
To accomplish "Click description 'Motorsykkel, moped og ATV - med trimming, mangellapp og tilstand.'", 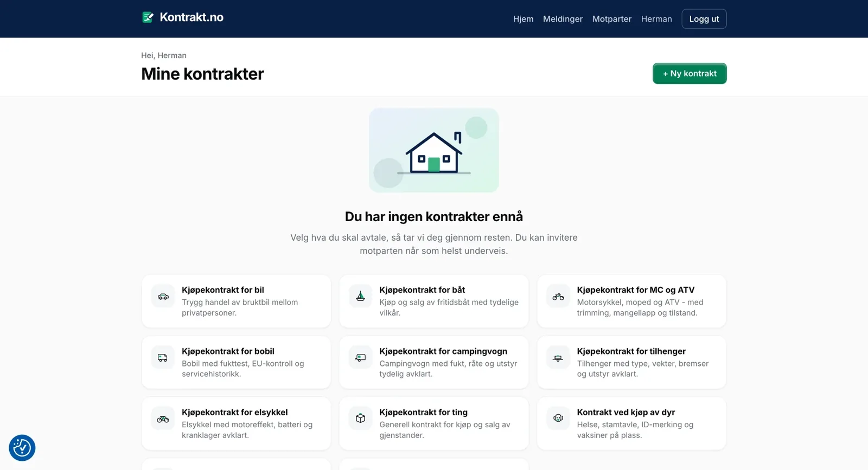I will point(640,307).
